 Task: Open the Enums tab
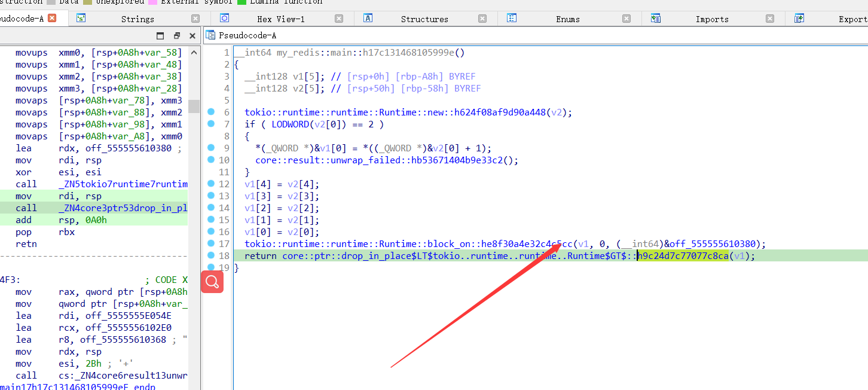click(568, 19)
